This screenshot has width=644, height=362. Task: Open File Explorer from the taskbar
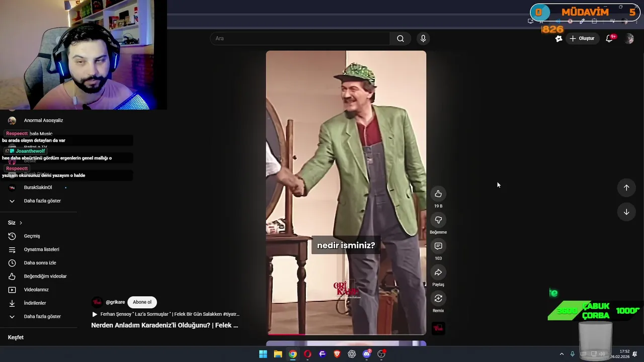coord(278,354)
